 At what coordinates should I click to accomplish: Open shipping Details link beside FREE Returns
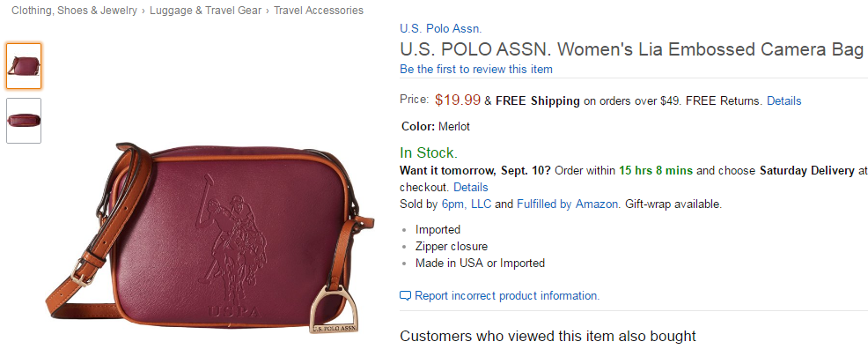tap(783, 100)
